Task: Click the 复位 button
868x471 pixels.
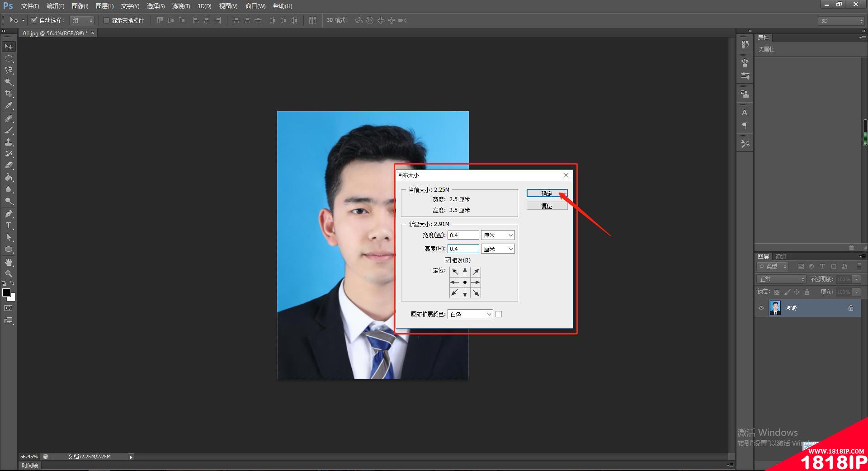Action: point(547,206)
